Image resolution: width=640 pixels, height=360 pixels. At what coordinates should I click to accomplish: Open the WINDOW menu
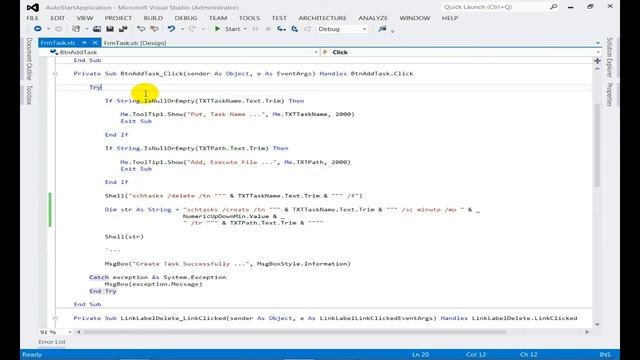click(x=415, y=18)
